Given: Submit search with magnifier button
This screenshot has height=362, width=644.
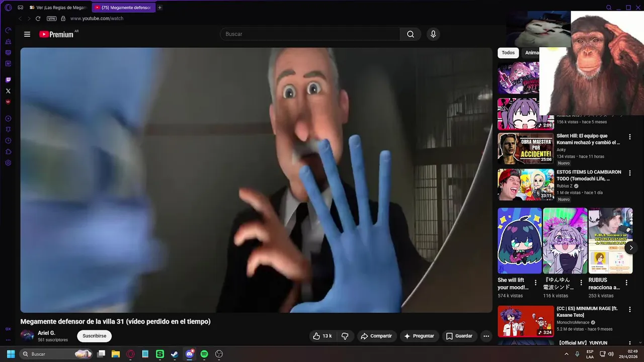Looking at the screenshot, I should (x=411, y=34).
